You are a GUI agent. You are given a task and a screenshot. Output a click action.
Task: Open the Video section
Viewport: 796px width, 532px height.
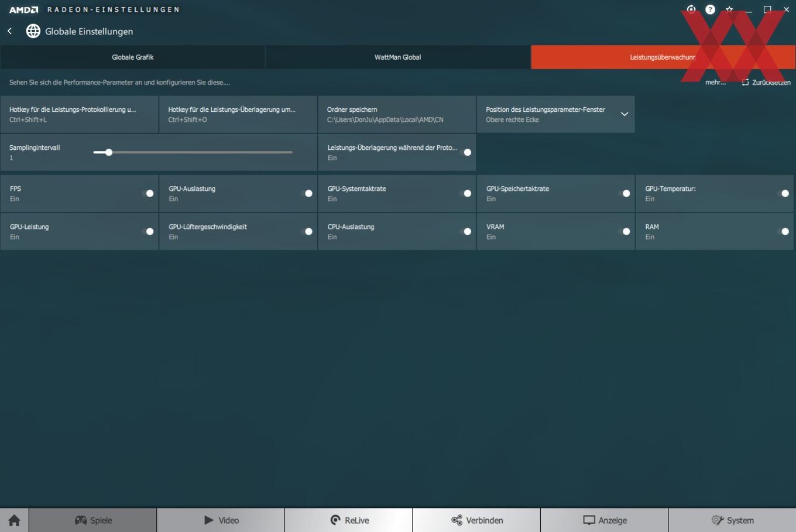tap(221, 520)
